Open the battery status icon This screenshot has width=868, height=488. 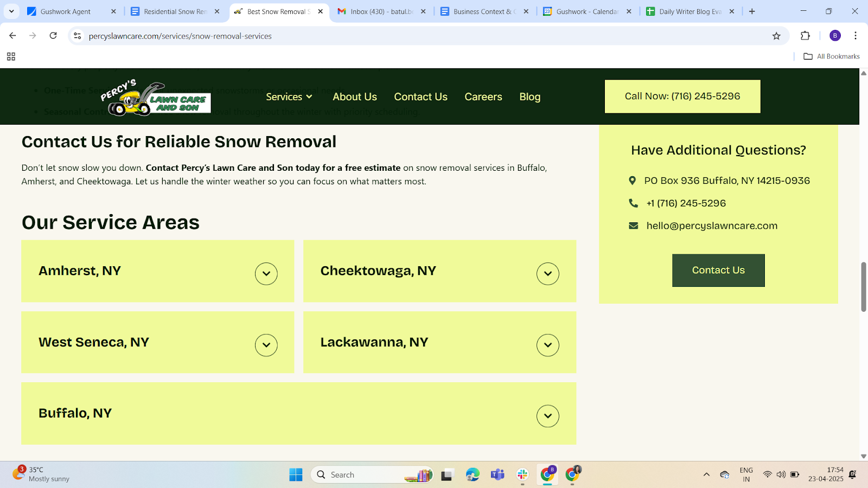pyautogui.click(x=795, y=474)
